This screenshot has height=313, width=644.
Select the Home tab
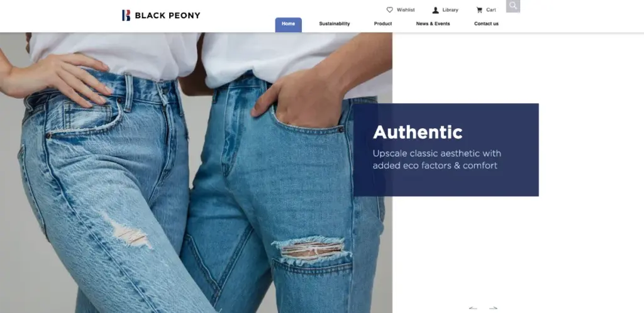288,25
